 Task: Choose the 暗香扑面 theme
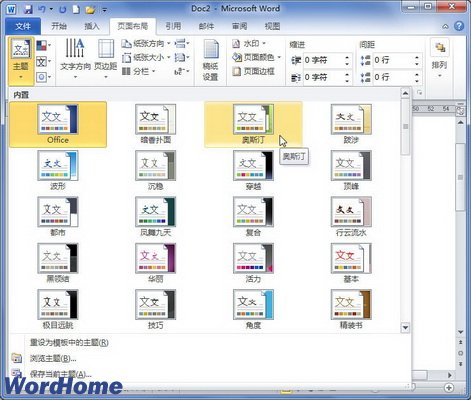[155, 124]
